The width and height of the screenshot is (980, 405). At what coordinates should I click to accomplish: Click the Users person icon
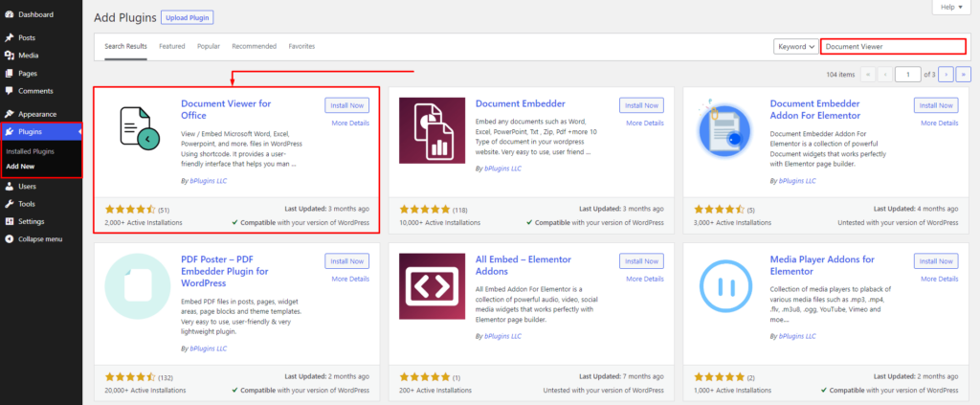(x=10, y=187)
